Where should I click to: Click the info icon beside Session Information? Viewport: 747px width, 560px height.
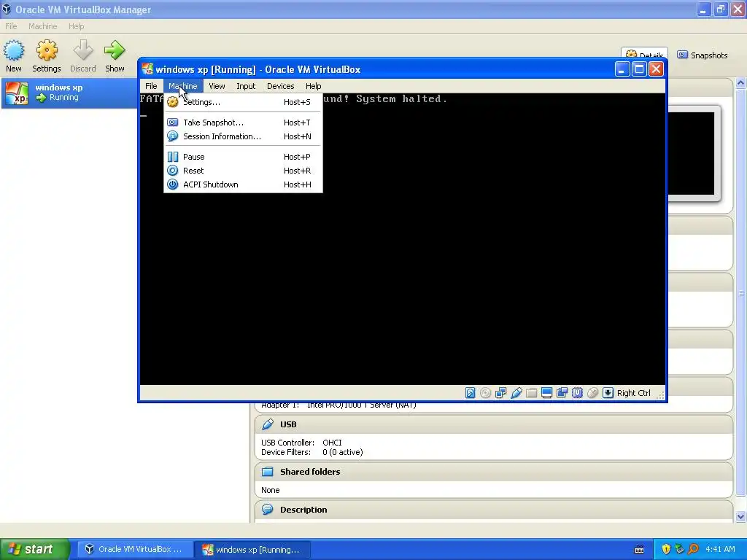(172, 136)
